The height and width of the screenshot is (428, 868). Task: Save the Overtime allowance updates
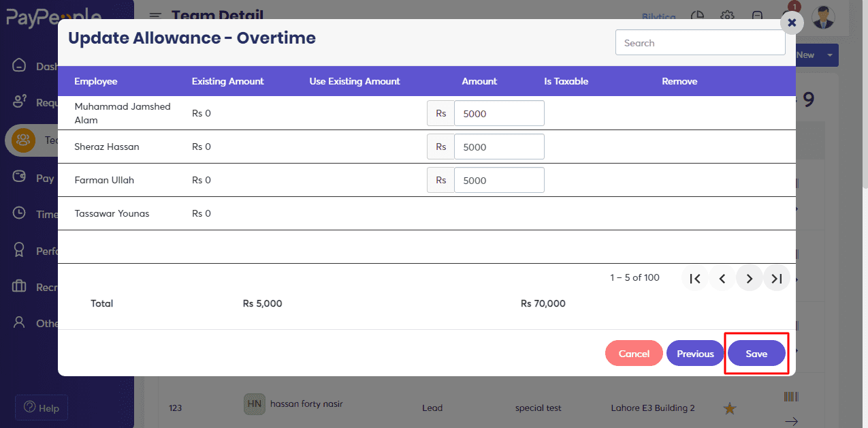pos(756,353)
